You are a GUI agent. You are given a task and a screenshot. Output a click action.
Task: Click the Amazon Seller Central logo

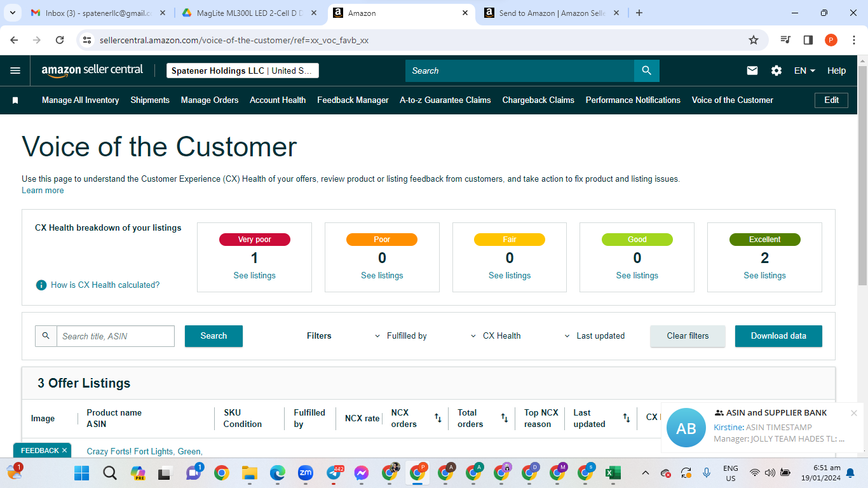pyautogui.click(x=92, y=71)
